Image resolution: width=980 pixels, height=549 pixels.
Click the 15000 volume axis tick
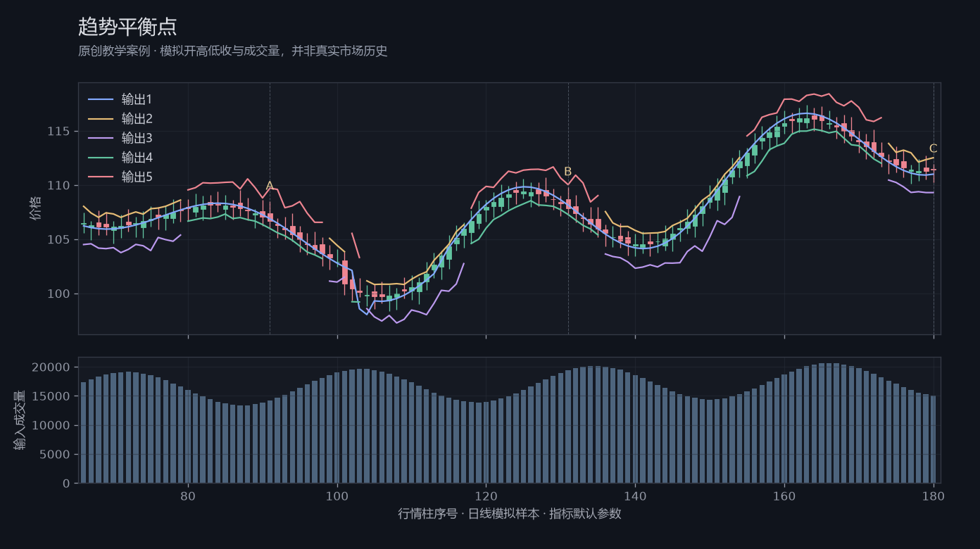[51, 396]
